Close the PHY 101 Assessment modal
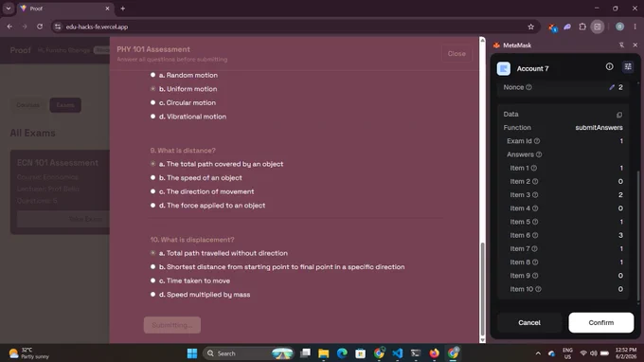The image size is (644, 362). (x=456, y=54)
